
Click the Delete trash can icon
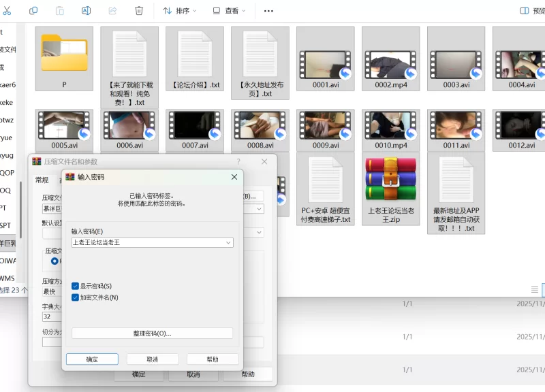(139, 11)
